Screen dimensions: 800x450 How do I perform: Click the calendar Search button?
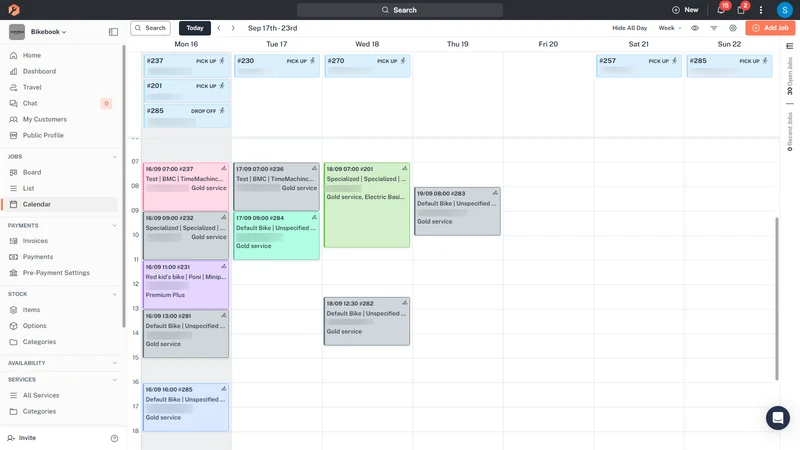(x=151, y=28)
